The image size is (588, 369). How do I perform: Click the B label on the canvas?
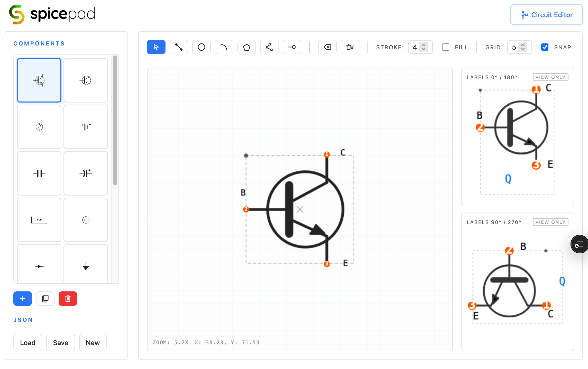(243, 192)
